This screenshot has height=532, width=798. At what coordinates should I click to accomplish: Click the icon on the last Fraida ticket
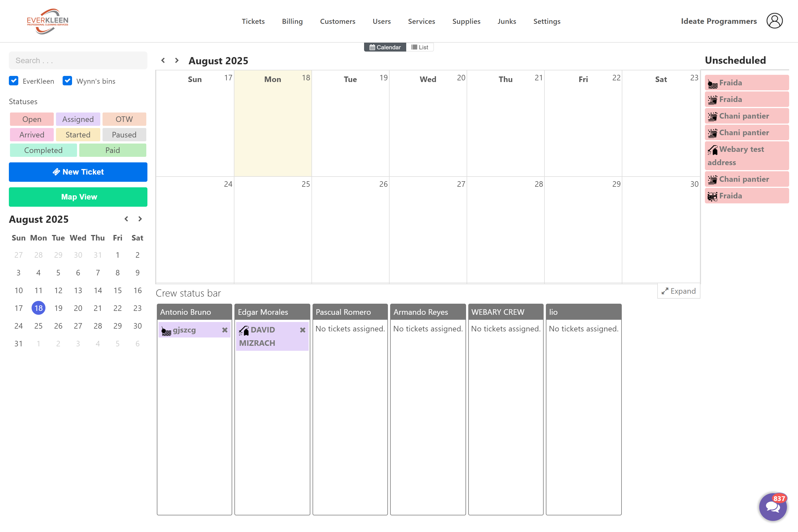[x=712, y=196]
